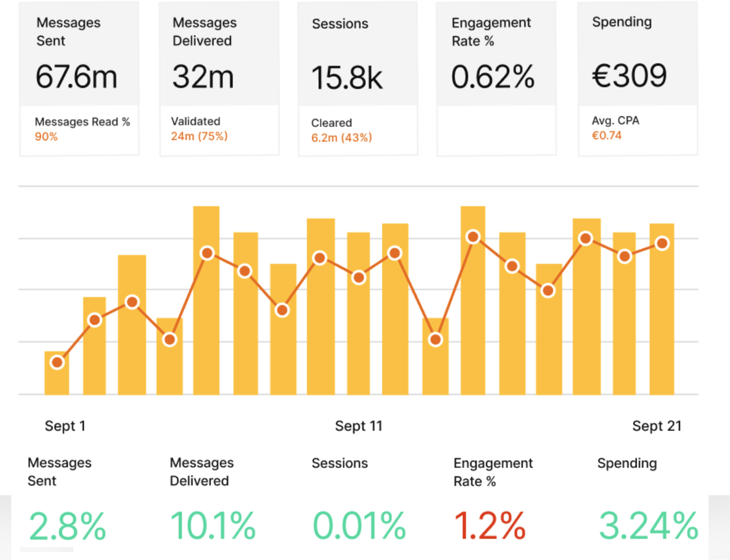Click the line data point above Sept 11

tap(359, 278)
